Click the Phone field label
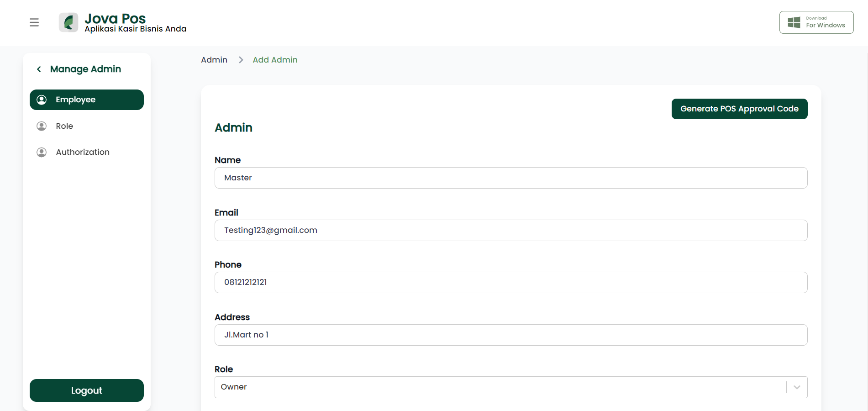 [x=228, y=265]
